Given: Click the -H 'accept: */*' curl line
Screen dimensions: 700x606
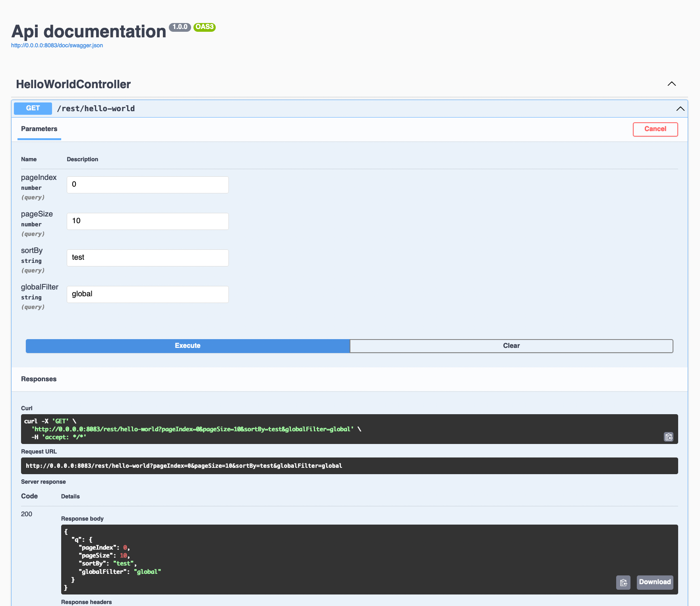Looking at the screenshot, I should (59, 437).
